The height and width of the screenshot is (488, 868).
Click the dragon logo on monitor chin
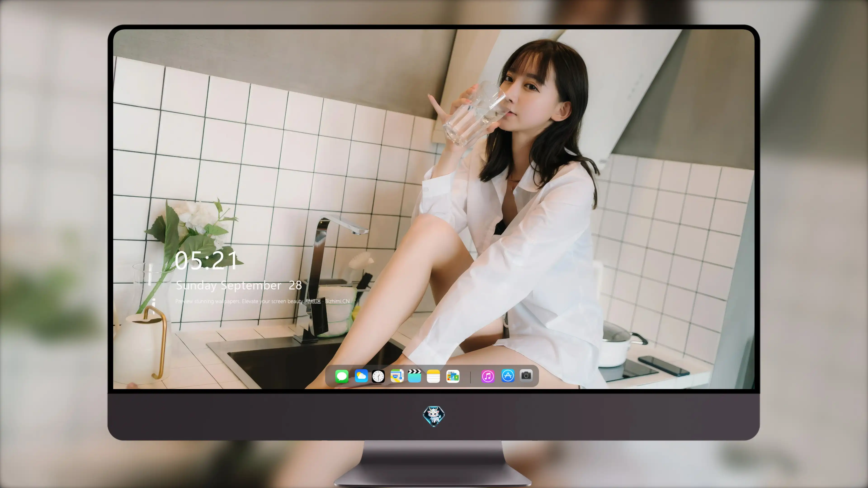434,416
